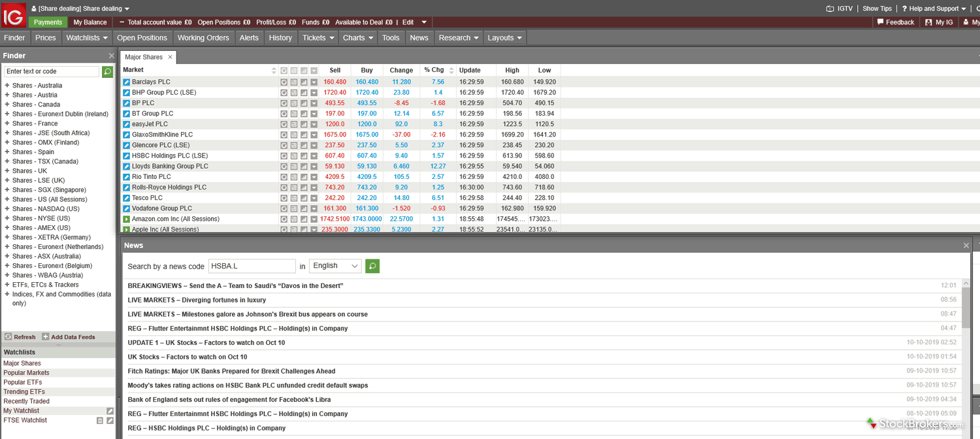The height and width of the screenshot is (439, 980).
Task: Expand the Shares - NASDAQ (US) node
Action: pos(7,209)
